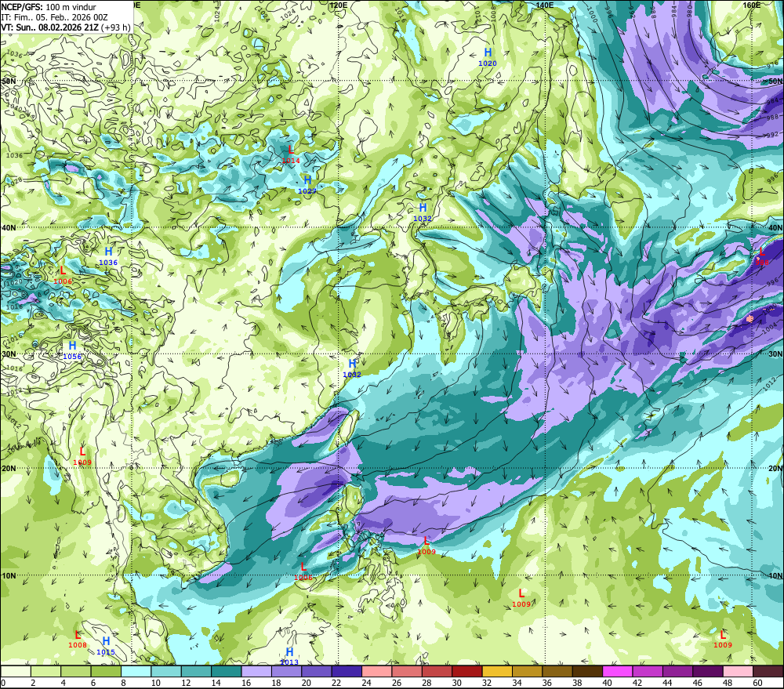
Task: Click the legend value label 60
Action: click(x=757, y=683)
